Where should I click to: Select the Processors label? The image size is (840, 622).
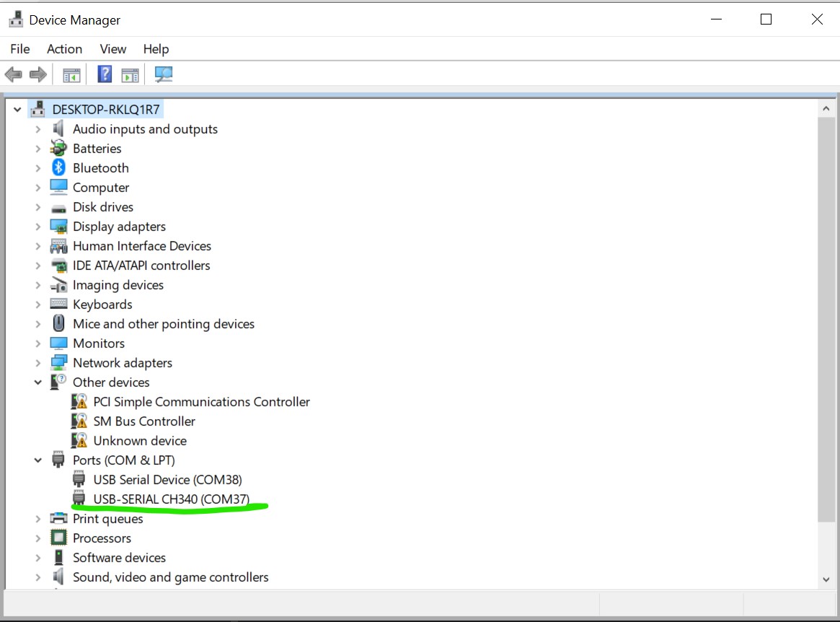[x=102, y=538]
